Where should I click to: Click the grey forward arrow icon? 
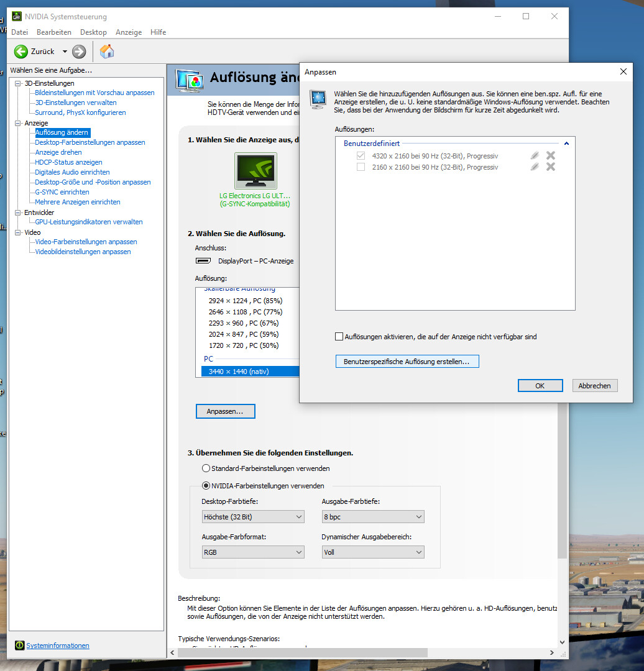(x=79, y=52)
